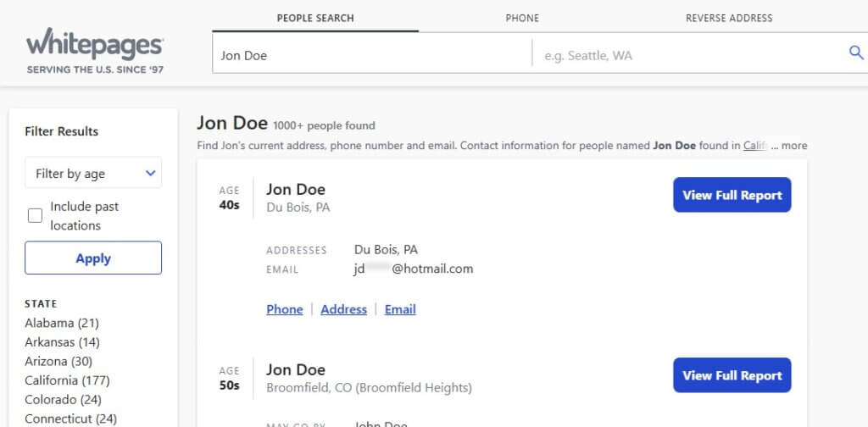
Task: Expand the description with the more link
Action: click(794, 146)
